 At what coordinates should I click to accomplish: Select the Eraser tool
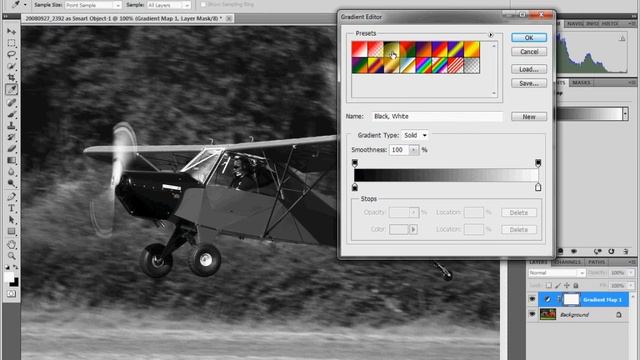pyautogui.click(x=11, y=149)
